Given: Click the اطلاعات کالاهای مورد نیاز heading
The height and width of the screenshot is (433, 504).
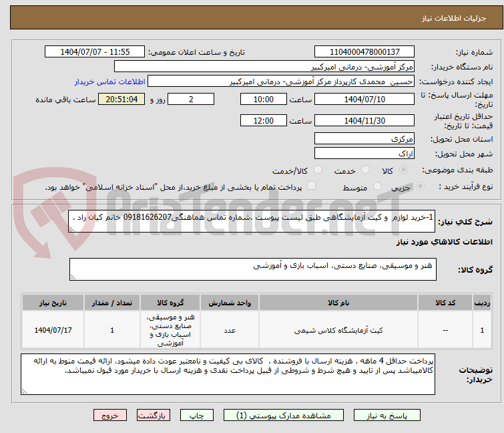Looking at the screenshot, I should 444,242.
